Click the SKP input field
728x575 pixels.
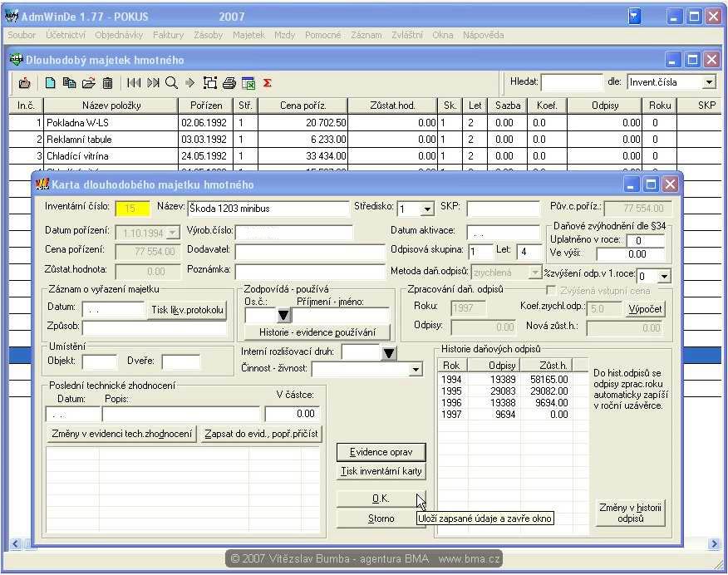[x=504, y=209]
